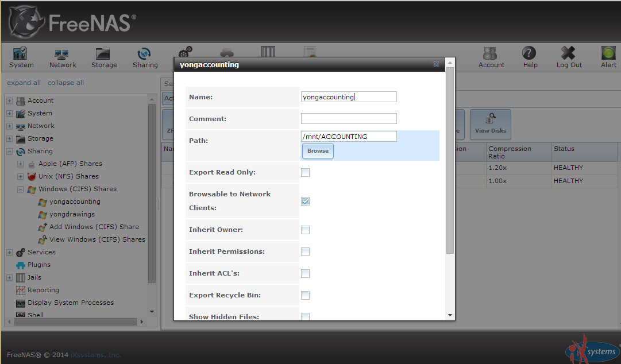This screenshot has height=364, width=621.
Task: Expand Unix (NFS) Shares node
Action: (x=20, y=177)
